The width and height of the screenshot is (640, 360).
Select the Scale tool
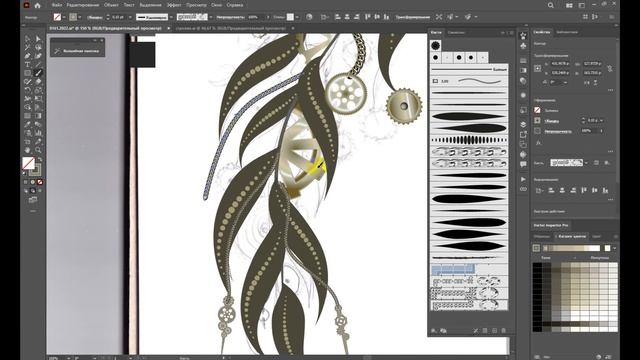[x=38, y=90]
